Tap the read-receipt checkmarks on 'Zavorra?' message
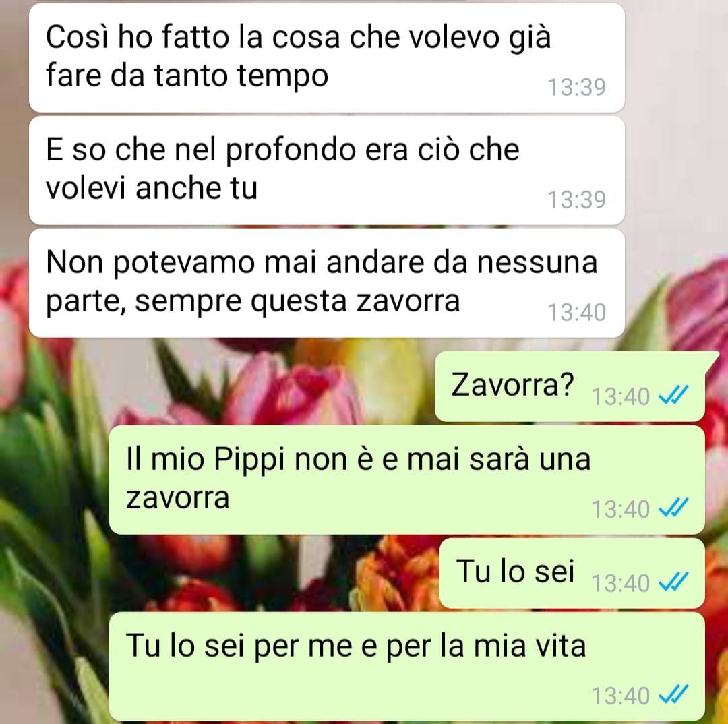Viewport: 728px width, 724px height. point(673,396)
